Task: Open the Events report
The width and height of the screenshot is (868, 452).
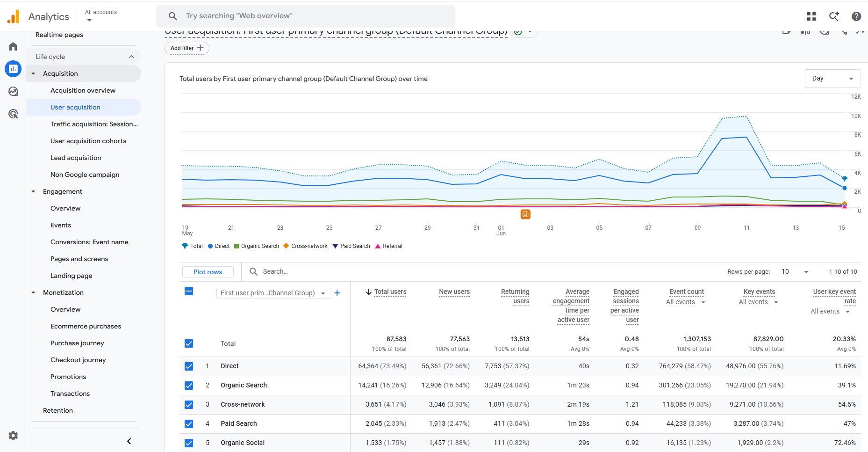Action: (x=61, y=225)
